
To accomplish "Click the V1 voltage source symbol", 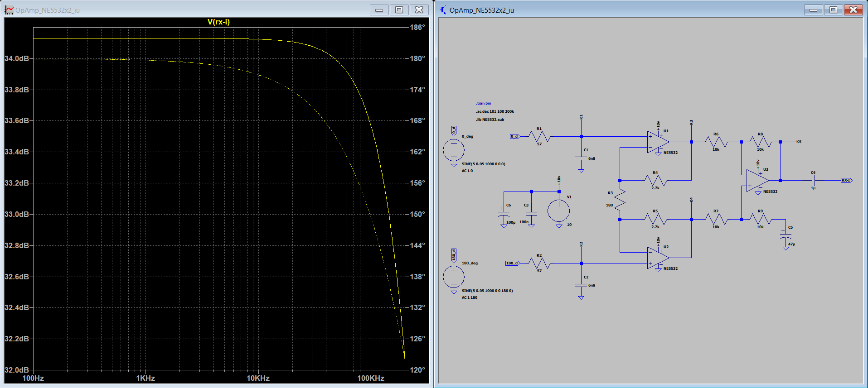I will (x=558, y=211).
